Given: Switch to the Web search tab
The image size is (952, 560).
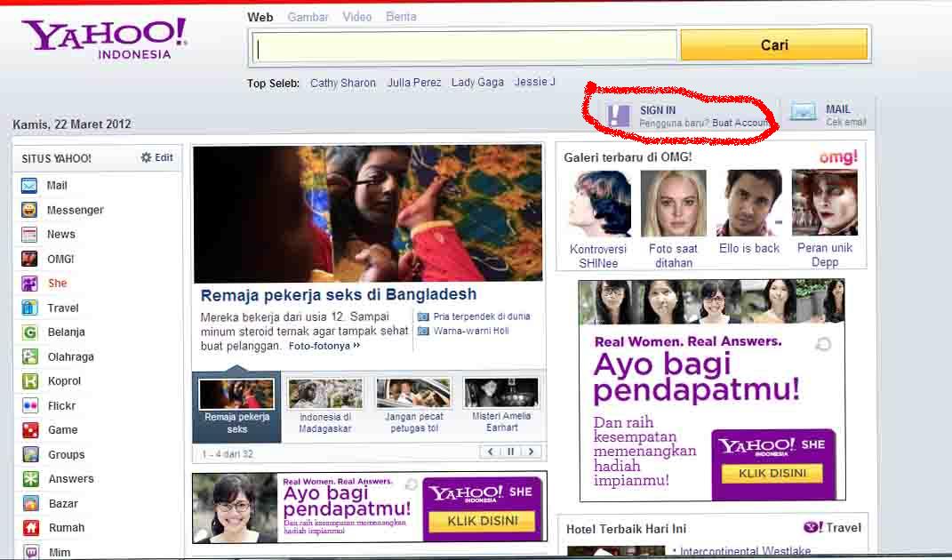Looking at the screenshot, I should tap(260, 17).
